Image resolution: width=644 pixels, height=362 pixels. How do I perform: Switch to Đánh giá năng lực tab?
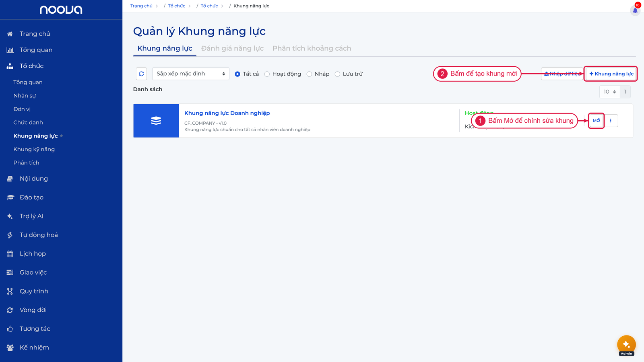point(232,48)
